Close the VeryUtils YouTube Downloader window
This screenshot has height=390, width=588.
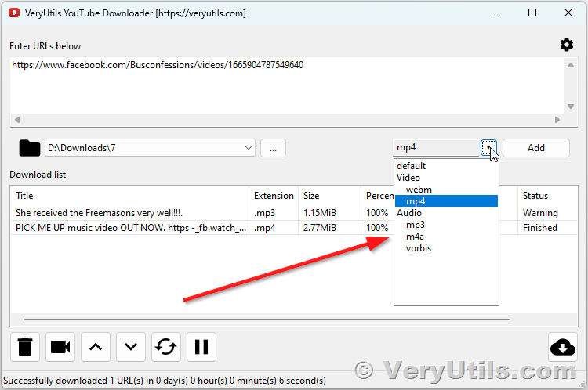click(x=568, y=13)
